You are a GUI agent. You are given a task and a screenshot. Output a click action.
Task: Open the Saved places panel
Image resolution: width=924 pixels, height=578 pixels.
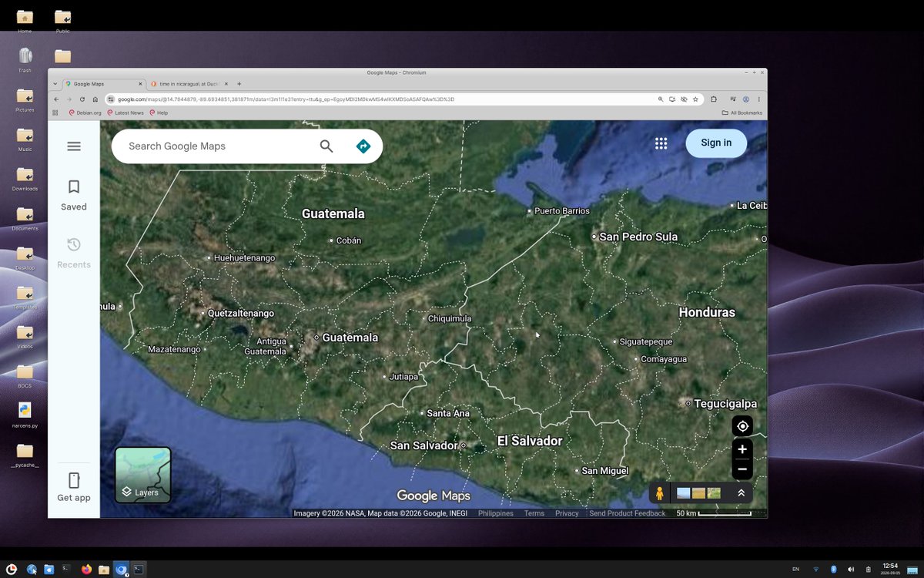(x=74, y=195)
